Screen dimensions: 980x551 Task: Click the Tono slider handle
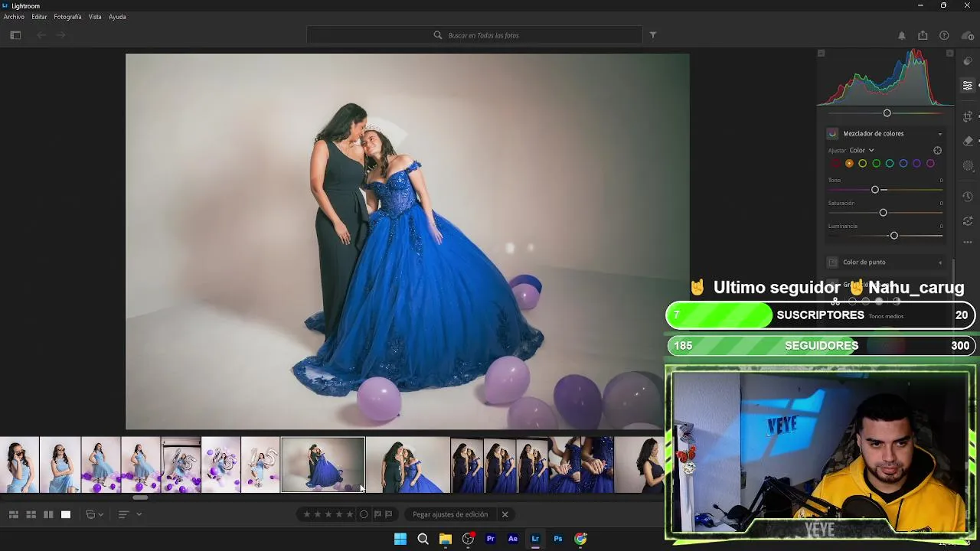coord(875,190)
